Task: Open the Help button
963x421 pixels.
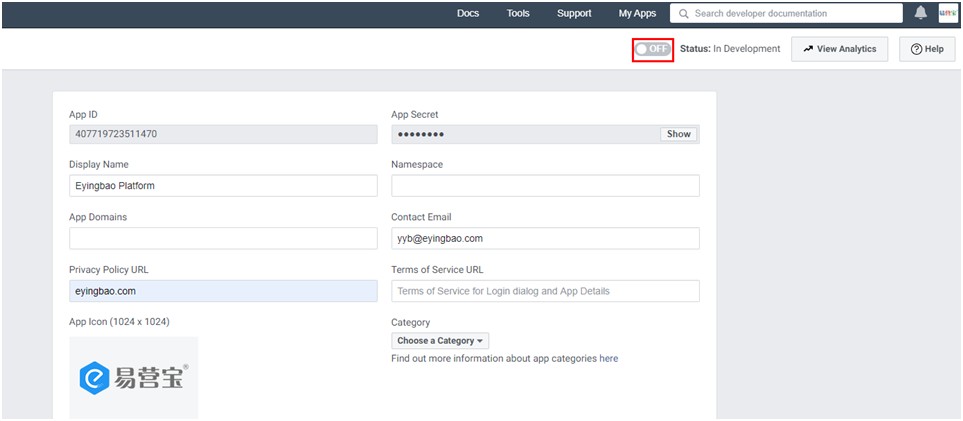Action: pyautogui.click(x=927, y=49)
